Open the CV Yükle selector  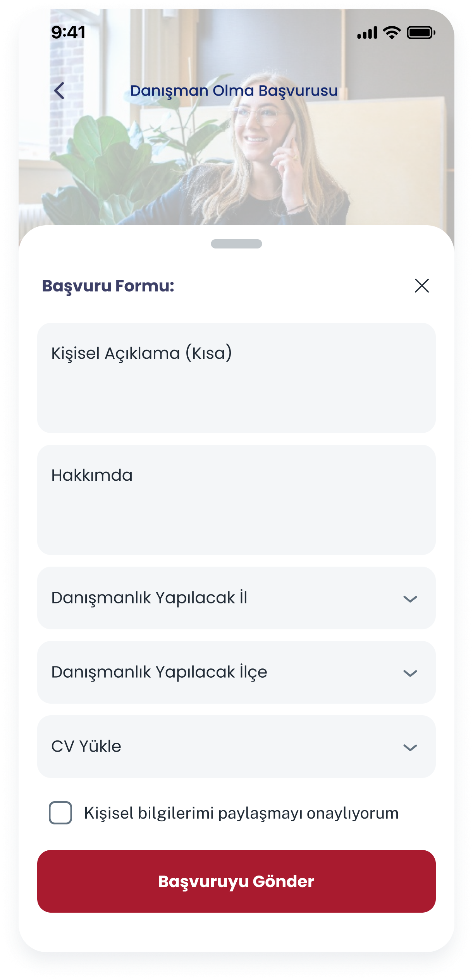click(x=217, y=747)
